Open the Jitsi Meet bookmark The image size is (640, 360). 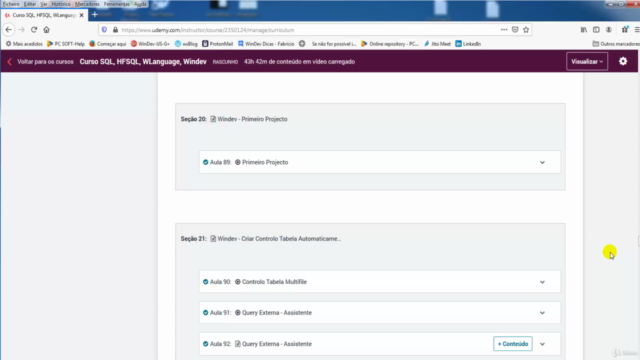click(x=437, y=44)
